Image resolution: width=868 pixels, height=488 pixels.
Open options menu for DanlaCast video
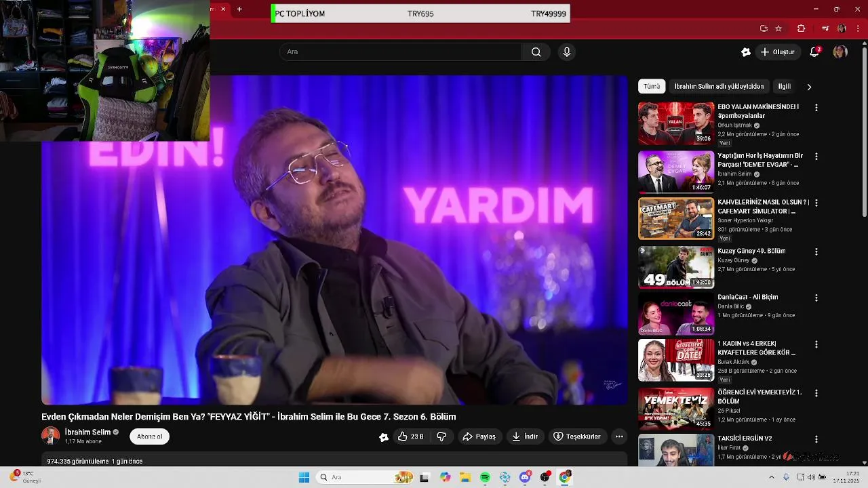816,298
